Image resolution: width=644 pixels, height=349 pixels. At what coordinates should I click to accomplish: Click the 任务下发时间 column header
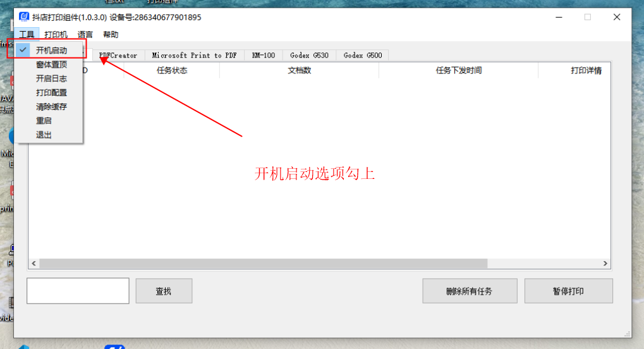458,71
